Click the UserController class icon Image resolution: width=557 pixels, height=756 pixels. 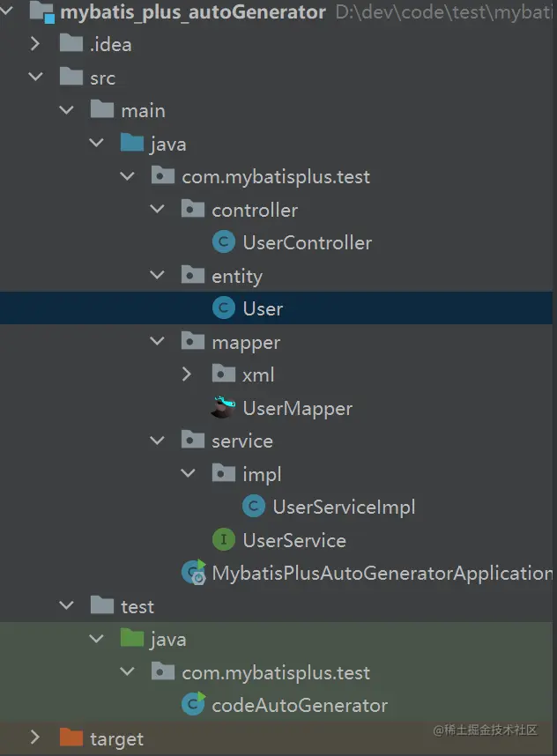coord(224,242)
